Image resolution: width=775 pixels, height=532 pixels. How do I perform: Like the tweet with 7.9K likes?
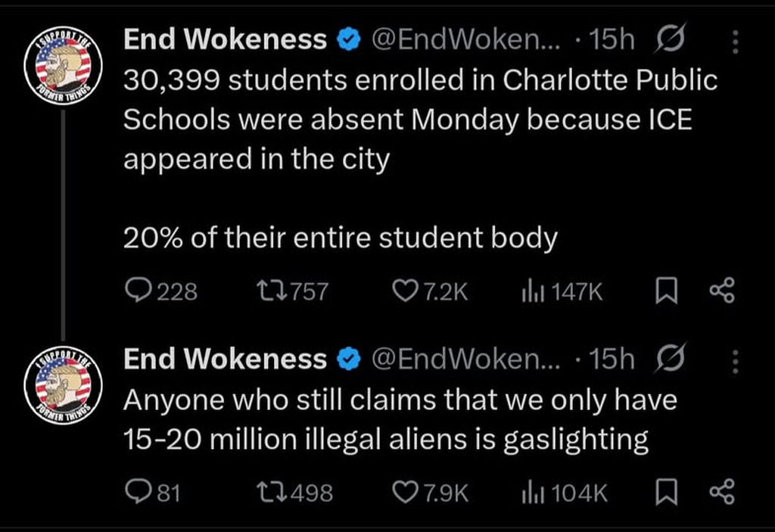coord(406,493)
